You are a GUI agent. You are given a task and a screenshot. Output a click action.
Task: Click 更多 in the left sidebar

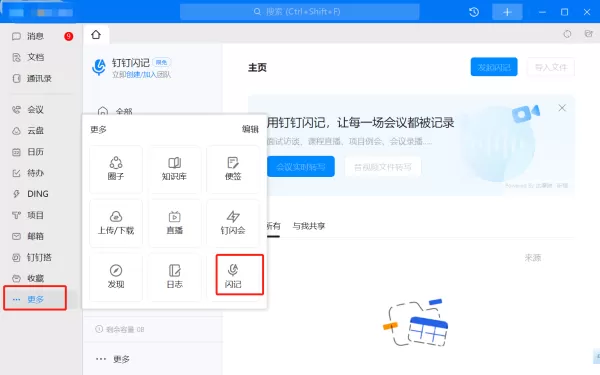(x=35, y=299)
